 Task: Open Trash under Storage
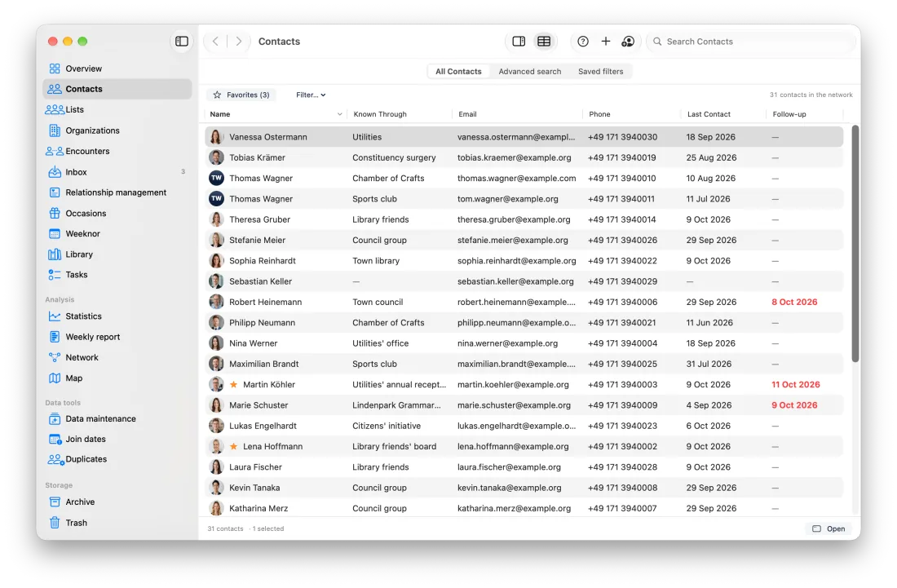click(117, 523)
